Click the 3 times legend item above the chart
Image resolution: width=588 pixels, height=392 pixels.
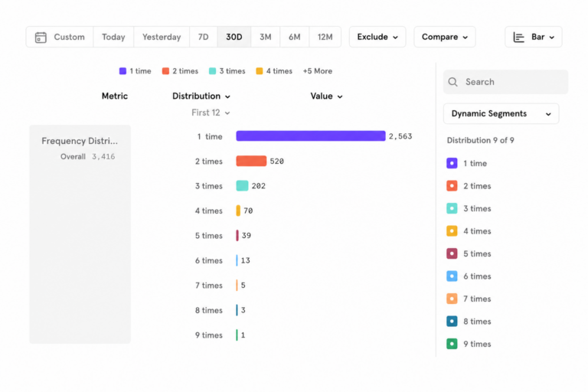coord(227,71)
